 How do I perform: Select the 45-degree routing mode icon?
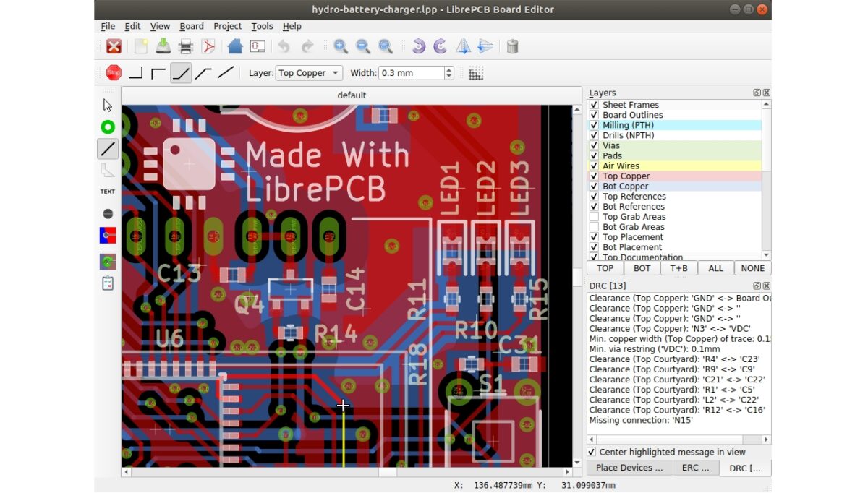[181, 72]
